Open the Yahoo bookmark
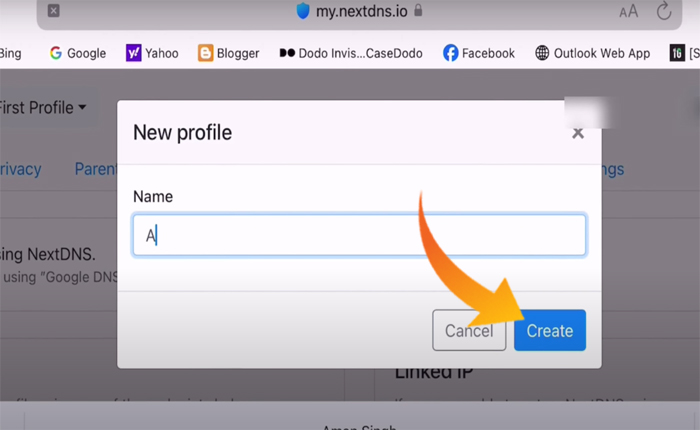Screen dimensions: 700x430 tap(153, 53)
